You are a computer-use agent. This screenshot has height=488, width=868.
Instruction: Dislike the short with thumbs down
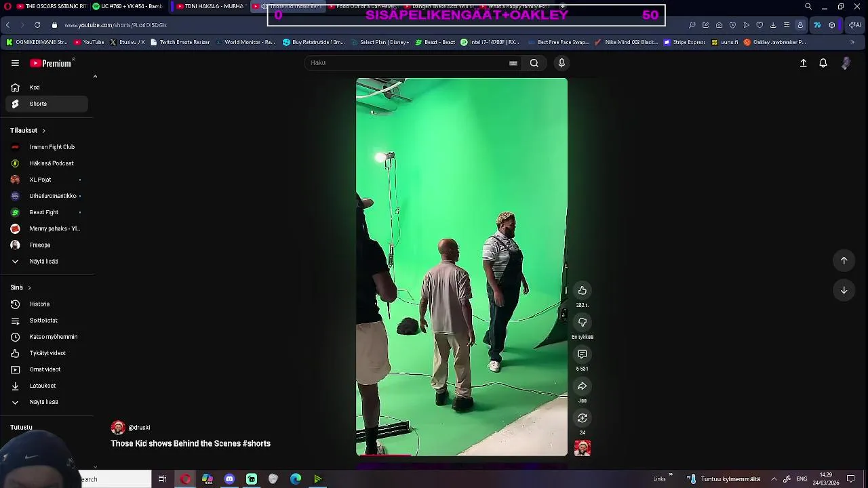coord(582,322)
